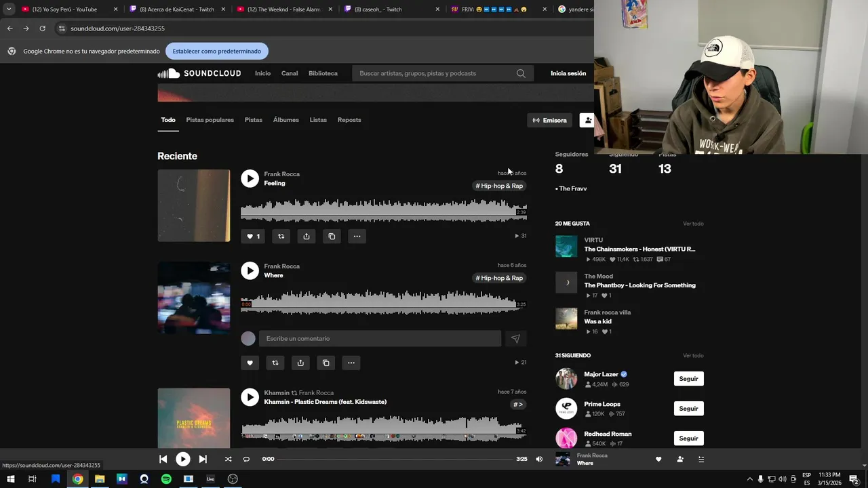Open Biblioteca in SoundCloud header

(x=323, y=73)
